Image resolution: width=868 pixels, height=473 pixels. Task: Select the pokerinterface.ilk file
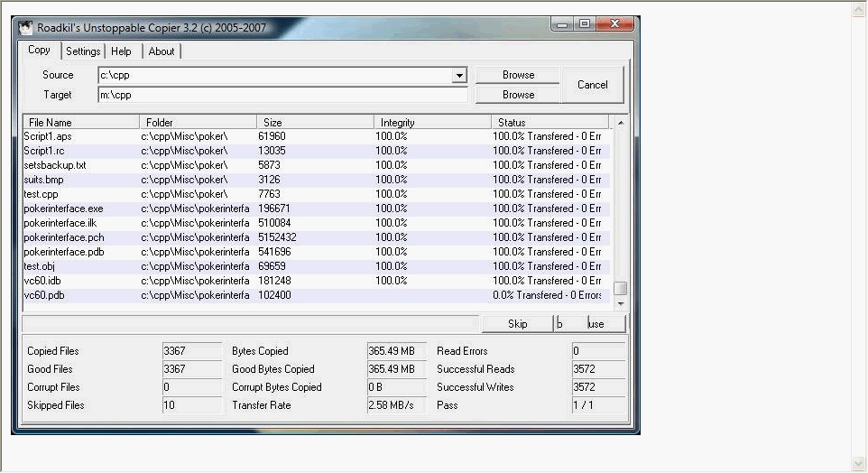(317, 223)
